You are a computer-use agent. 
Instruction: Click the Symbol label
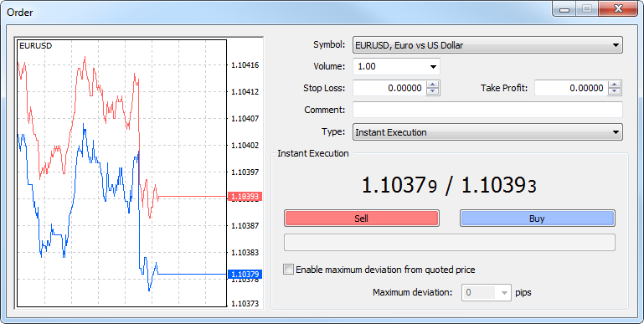pyautogui.click(x=329, y=44)
